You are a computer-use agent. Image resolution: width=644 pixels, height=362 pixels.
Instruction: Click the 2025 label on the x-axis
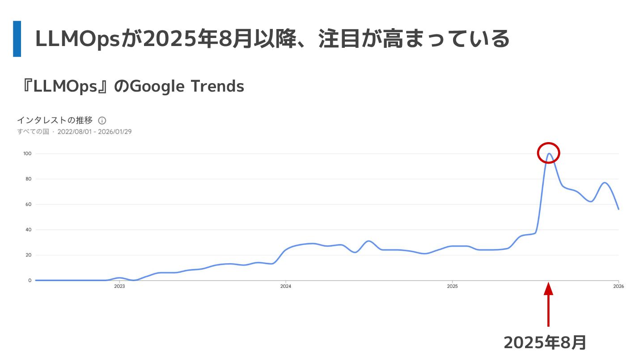coord(452,286)
